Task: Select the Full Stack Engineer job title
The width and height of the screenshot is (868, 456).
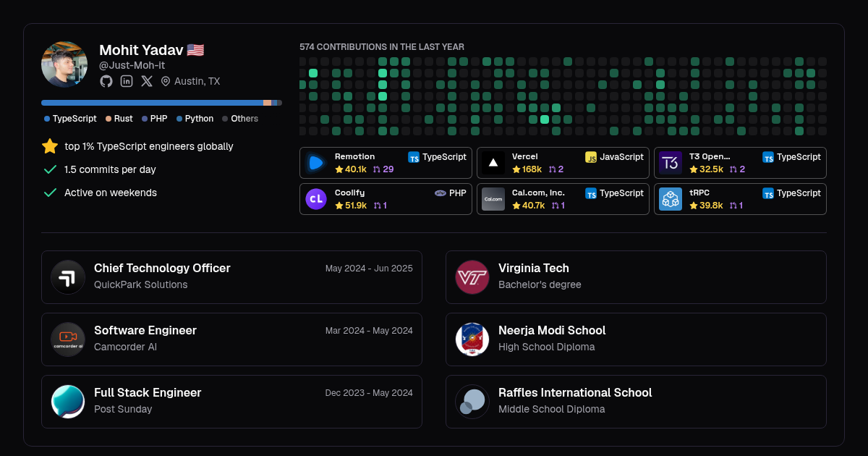Action: (x=148, y=392)
